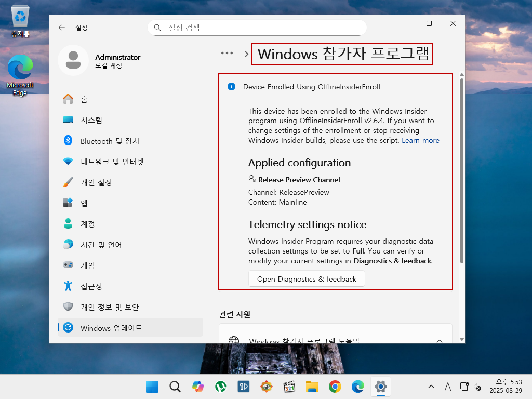Image resolution: width=532 pixels, height=399 pixels.
Task: Click the Windows 업데이트 sync icon
Action: click(68, 327)
